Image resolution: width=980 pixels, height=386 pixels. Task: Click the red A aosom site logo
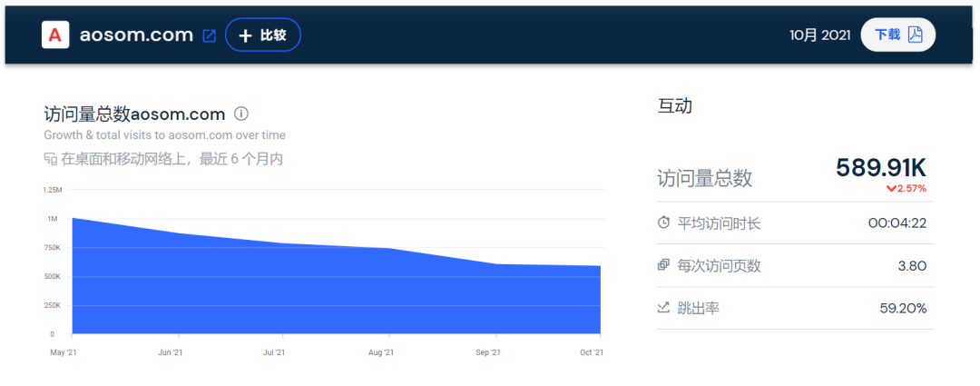coord(55,35)
